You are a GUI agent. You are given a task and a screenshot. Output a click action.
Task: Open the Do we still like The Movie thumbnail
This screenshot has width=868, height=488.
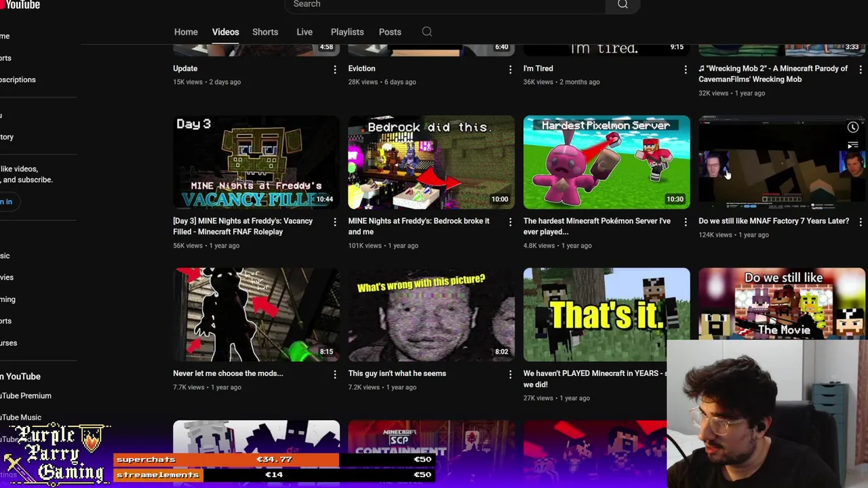coord(782,304)
